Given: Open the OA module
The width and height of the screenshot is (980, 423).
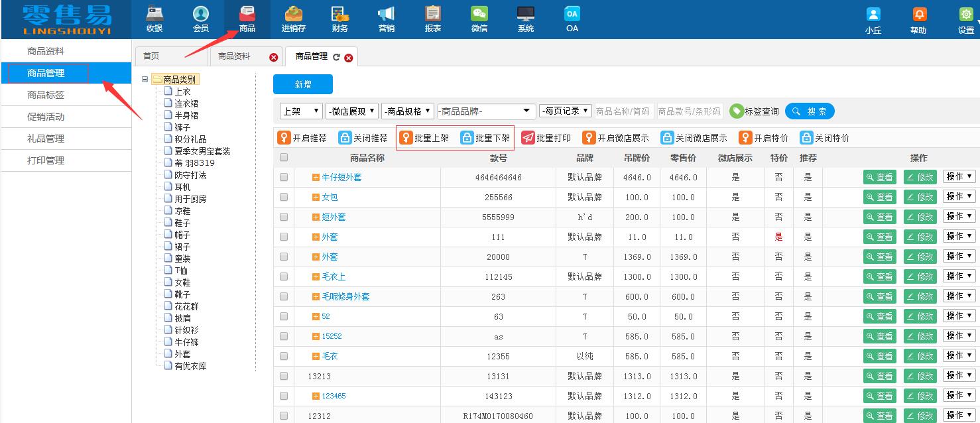Looking at the screenshot, I should pos(571,19).
